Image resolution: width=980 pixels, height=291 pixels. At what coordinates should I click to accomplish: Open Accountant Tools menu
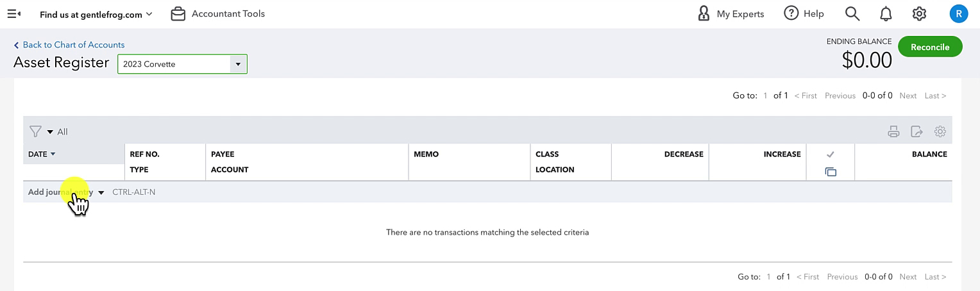click(217, 13)
